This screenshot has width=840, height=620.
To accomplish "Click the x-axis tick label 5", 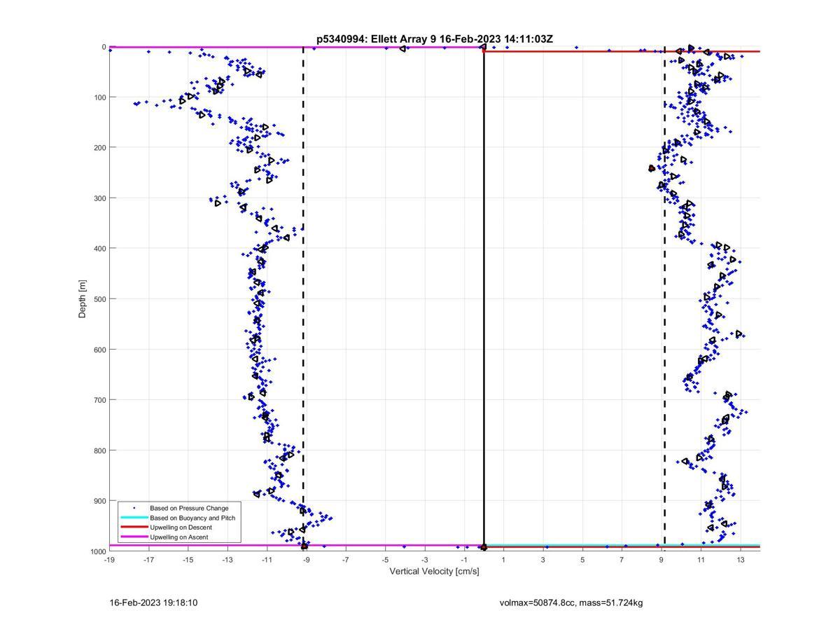I will [x=582, y=560].
